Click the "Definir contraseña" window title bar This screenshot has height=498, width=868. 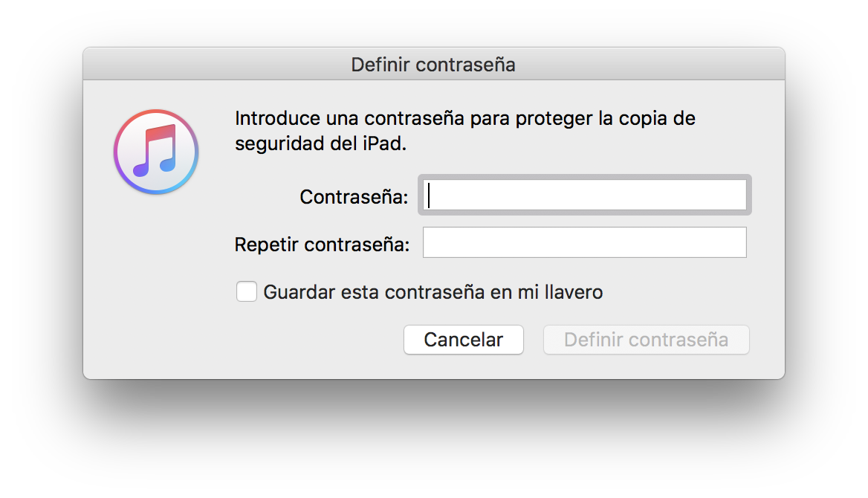(x=433, y=65)
